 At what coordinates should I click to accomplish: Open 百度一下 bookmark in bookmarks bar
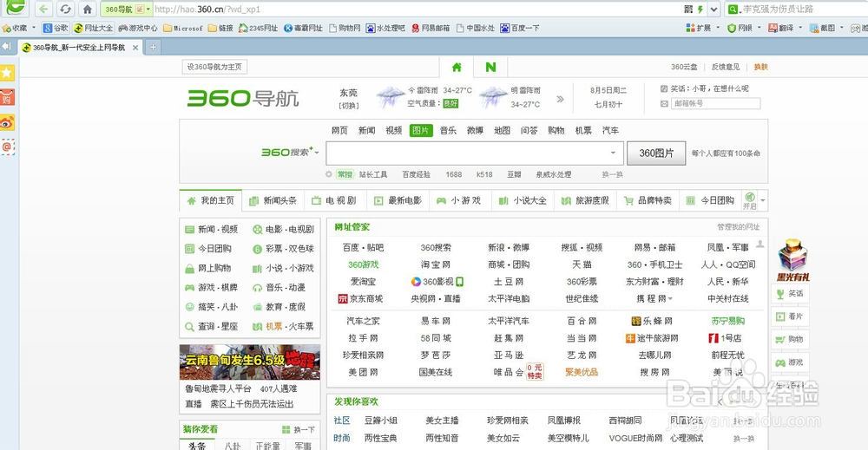(520, 28)
